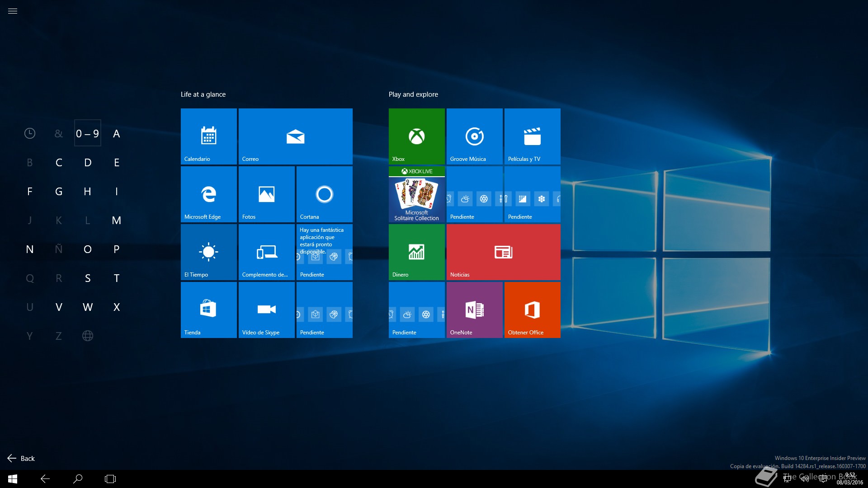Open Vídeo de Skype tile
The height and width of the screenshot is (488, 868).
tap(267, 310)
